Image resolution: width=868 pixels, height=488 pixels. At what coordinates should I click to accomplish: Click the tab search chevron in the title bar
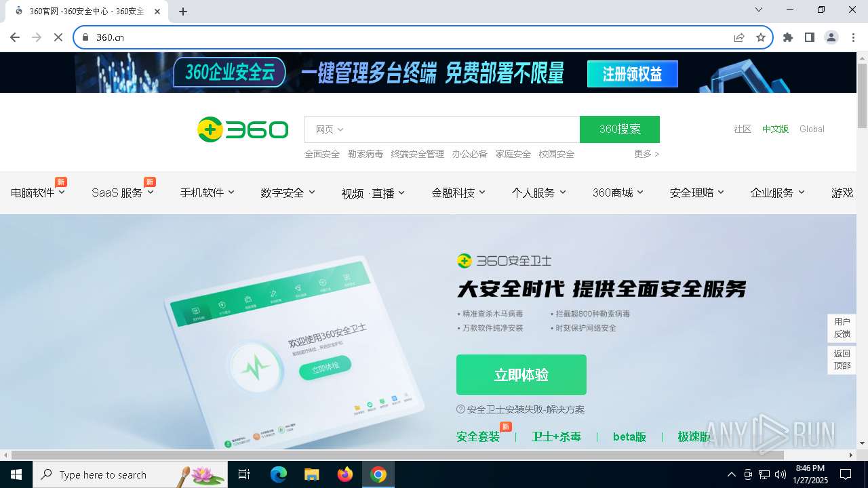pyautogui.click(x=759, y=9)
